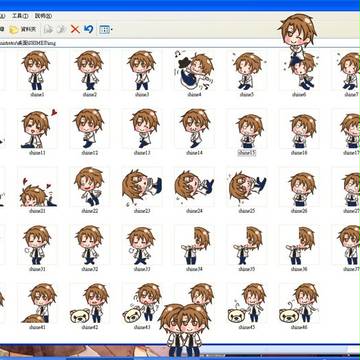
Task: Select the shime34 thumbnail
Action: coord(194,245)
